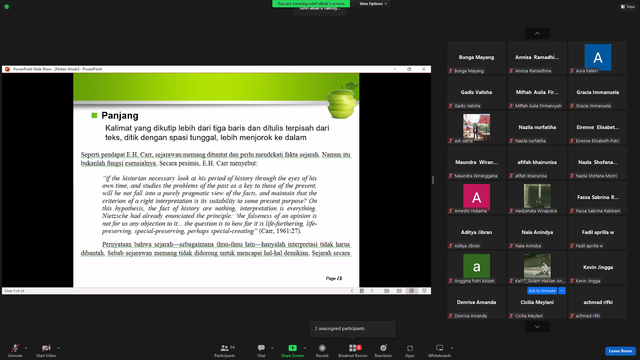Screen dimensions: 640x360
Task: Expand chat options arrow beside Chat
Action: (x=272, y=348)
